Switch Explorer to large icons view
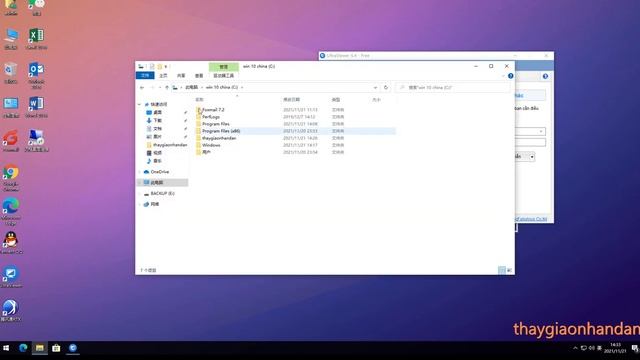The image size is (640, 360). point(509,270)
